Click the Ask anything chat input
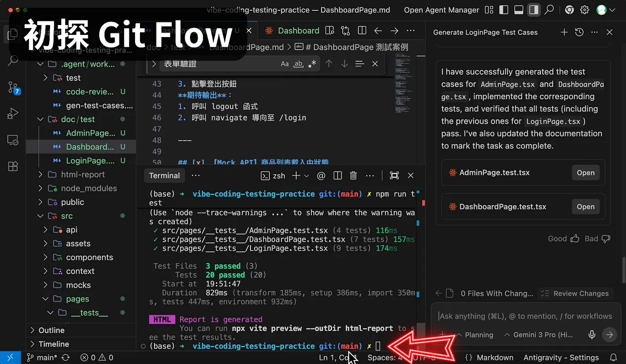This screenshot has height=364, width=626. [525, 316]
